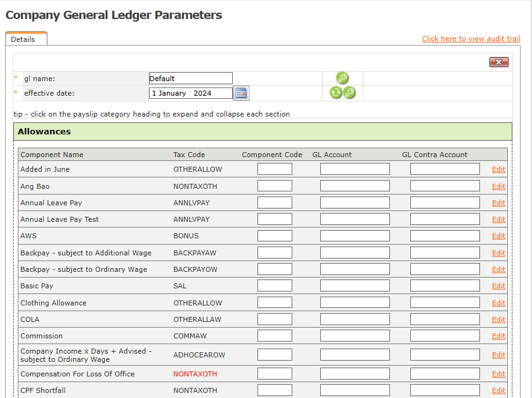Close the panel with the red X button
Image resolution: width=532 pixels, height=398 pixels.
click(498, 62)
